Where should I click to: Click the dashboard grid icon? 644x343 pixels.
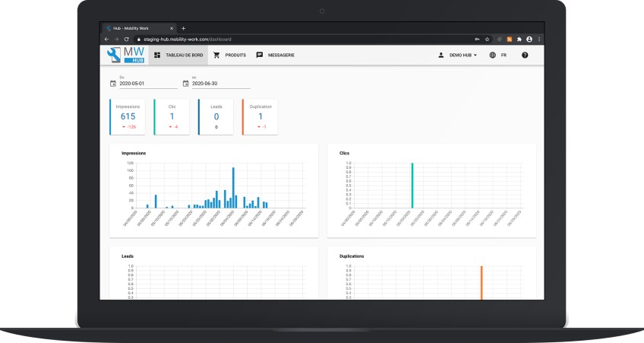tap(157, 55)
